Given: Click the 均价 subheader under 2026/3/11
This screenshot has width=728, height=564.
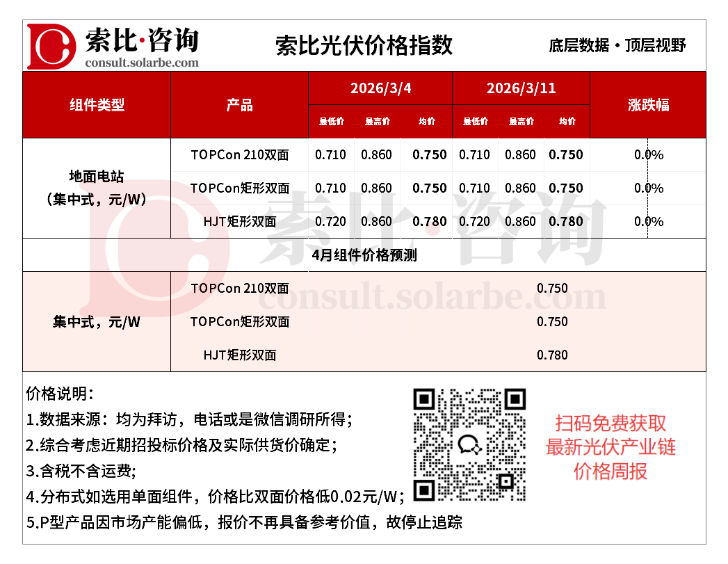Looking at the screenshot, I should coord(567,121).
